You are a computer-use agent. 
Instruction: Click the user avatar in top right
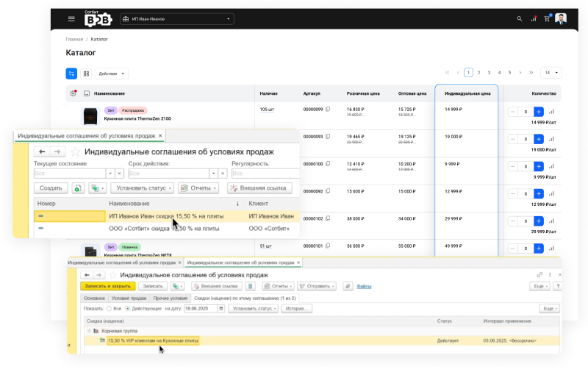pos(561,18)
